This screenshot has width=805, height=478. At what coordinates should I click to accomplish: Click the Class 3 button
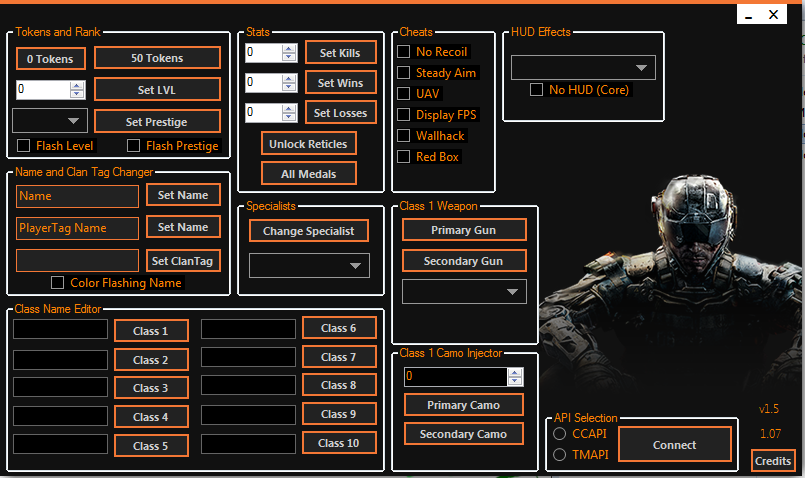(x=151, y=388)
